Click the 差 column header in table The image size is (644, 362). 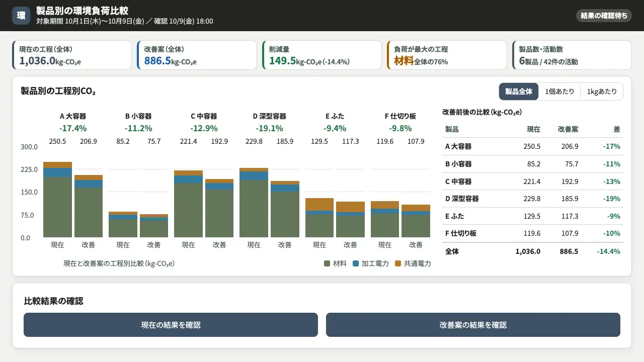617,129
